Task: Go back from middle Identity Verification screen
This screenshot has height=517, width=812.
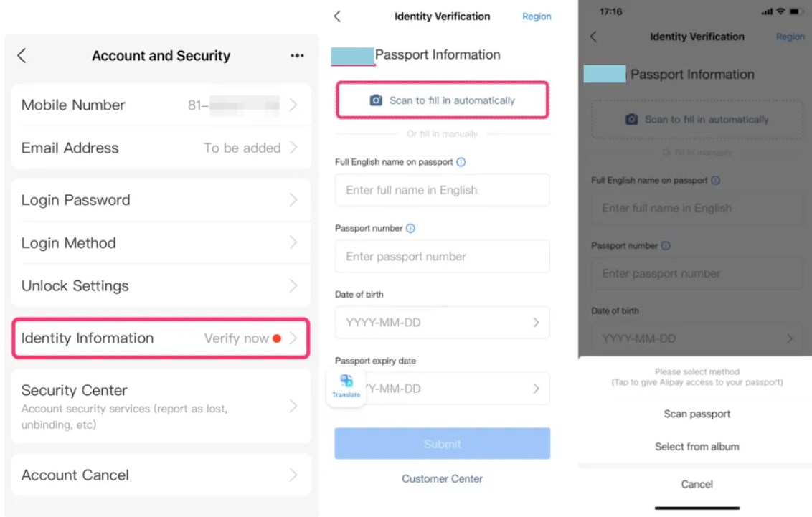Action: (338, 16)
